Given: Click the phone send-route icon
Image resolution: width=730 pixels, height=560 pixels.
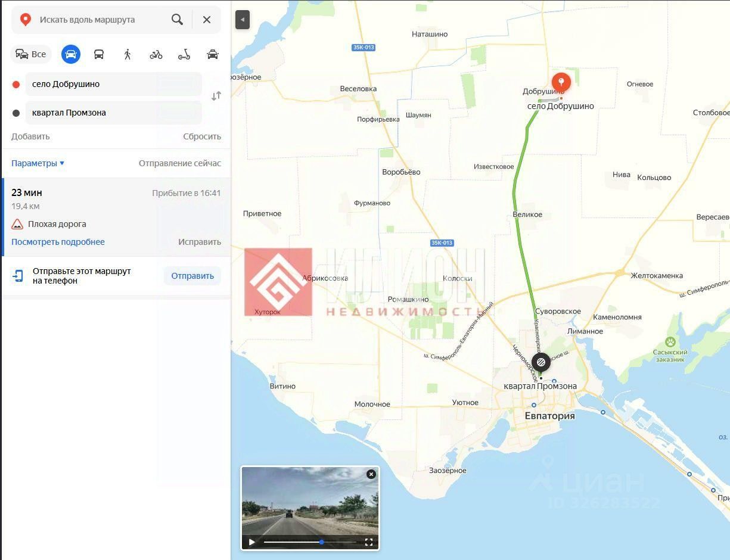Looking at the screenshot, I should point(18,276).
